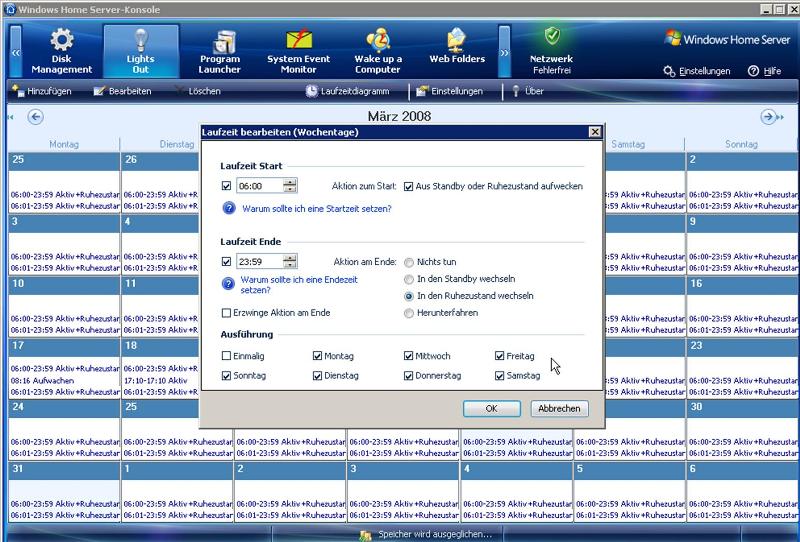Click the end time field 23:59
Viewport: 800px width, 542px height.
coord(259,262)
